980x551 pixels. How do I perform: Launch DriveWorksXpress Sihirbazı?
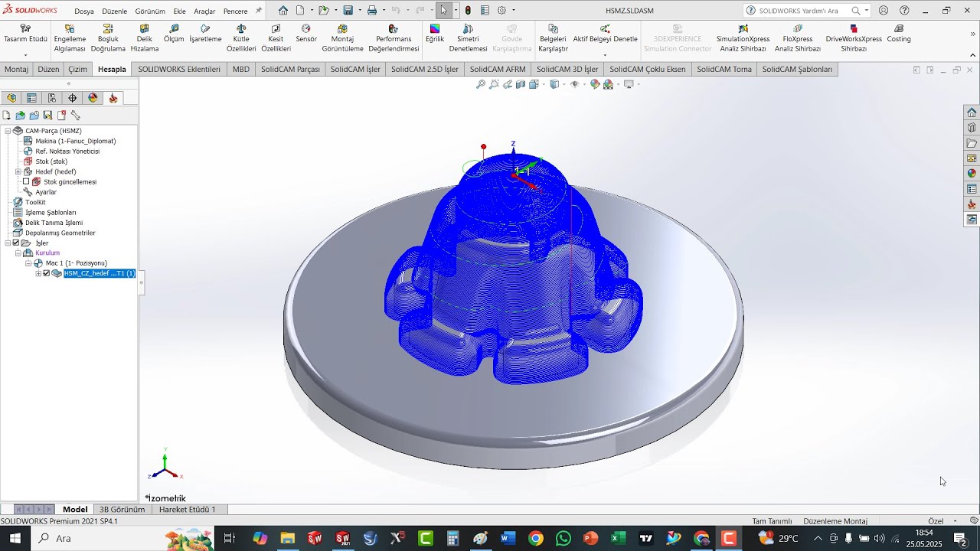854,37
